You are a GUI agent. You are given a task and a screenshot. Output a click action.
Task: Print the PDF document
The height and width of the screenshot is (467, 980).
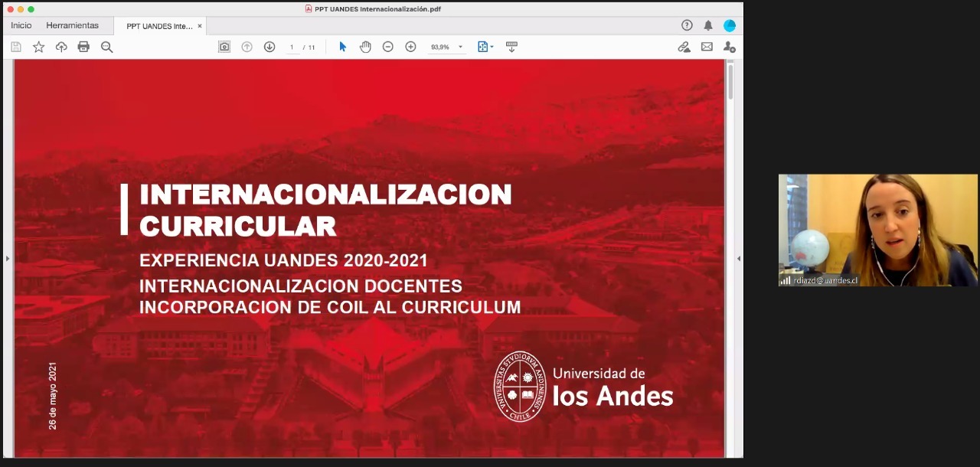(83, 47)
